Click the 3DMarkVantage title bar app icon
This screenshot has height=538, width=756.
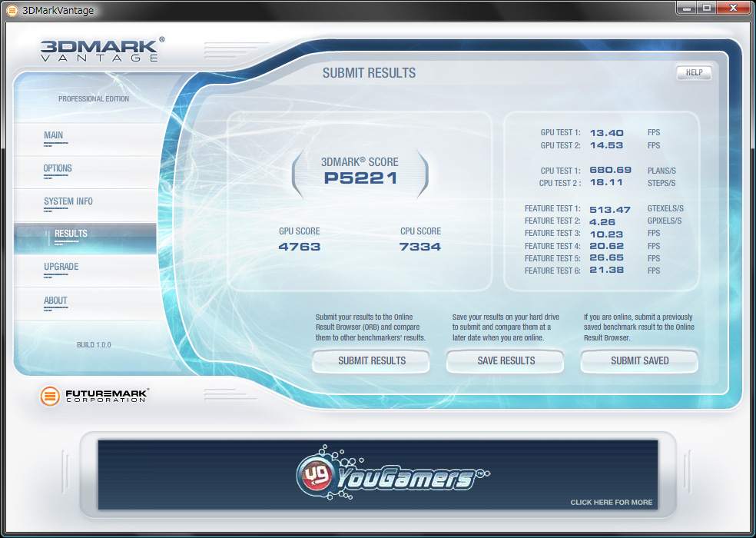[12, 10]
